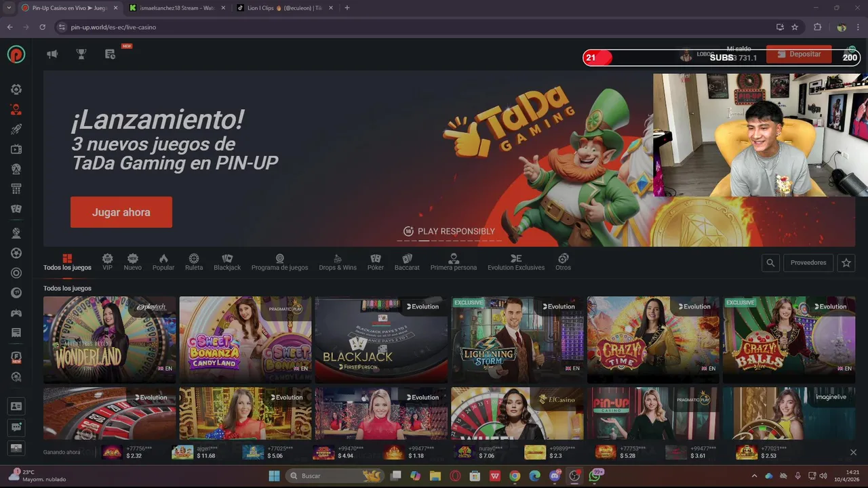Open WhatsApp from the taskbar
The width and height of the screenshot is (868, 488).
click(x=595, y=476)
